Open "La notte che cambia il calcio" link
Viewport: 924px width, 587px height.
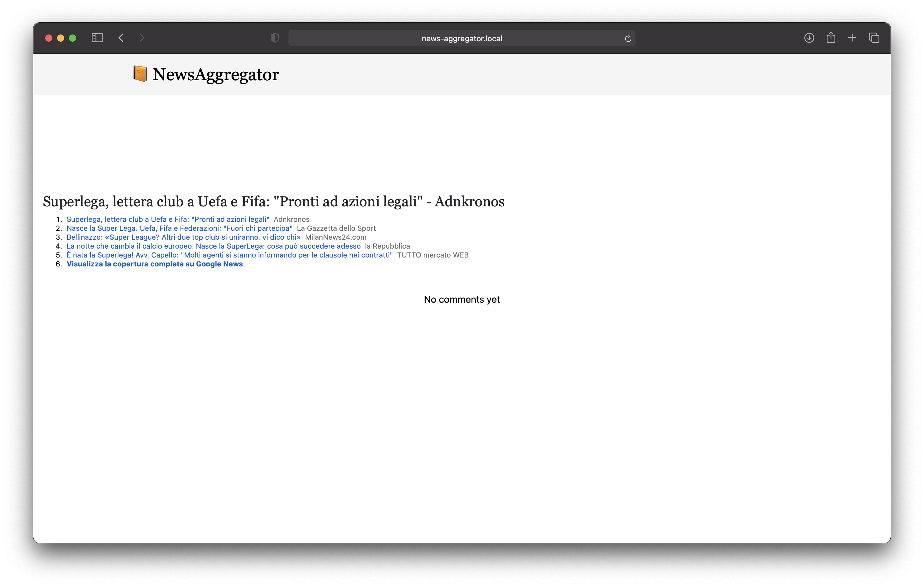(x=213, y=246)
